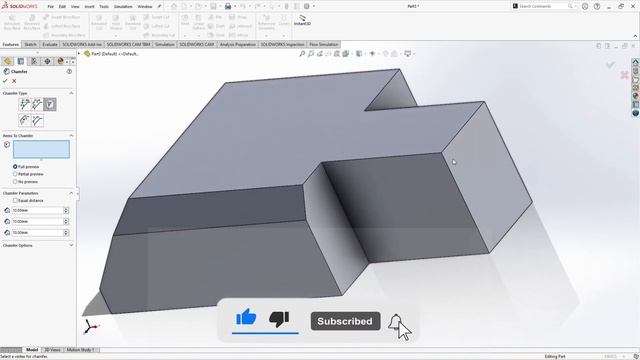Click the blue thumbs-up like button
Viewport: 640px width, 360px height.
click(x=246, y=317)
